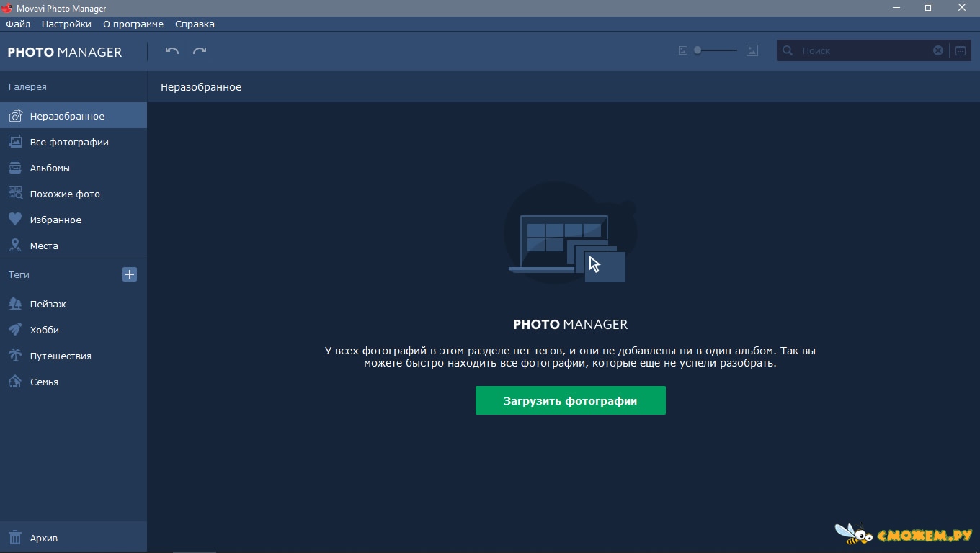This screenshot has width=980, height=553.
Task: Click the Архив trash icon
Action: 15,538
